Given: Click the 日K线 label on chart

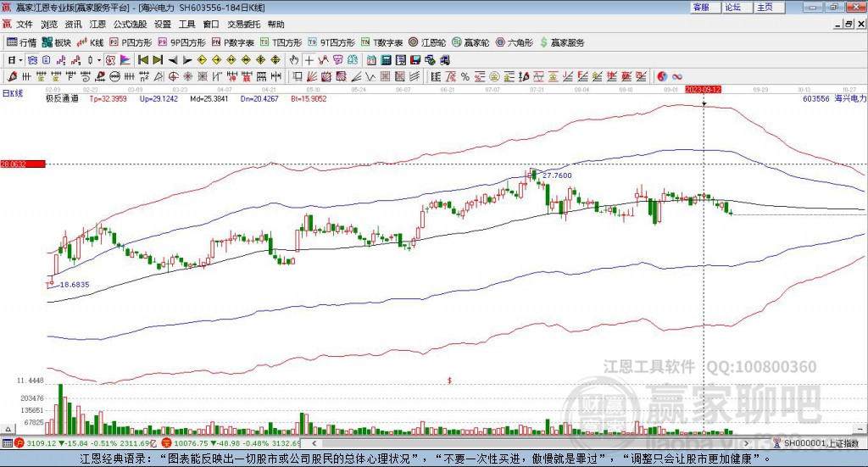Looking at the screenshot, I should point(13,93).
